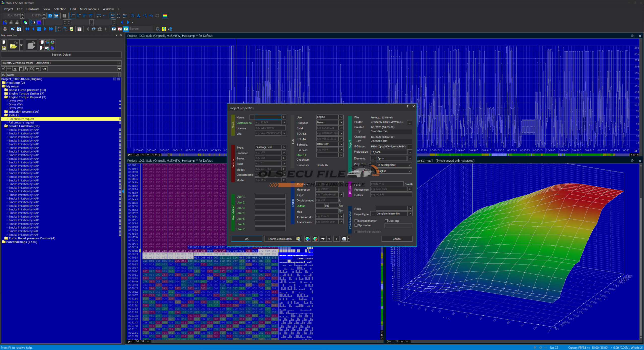Image resolution: width=644 pixels, height=350 pixels.
Task: Click the rainbow color scheme toolbar icon
Action: coord(165,16)
